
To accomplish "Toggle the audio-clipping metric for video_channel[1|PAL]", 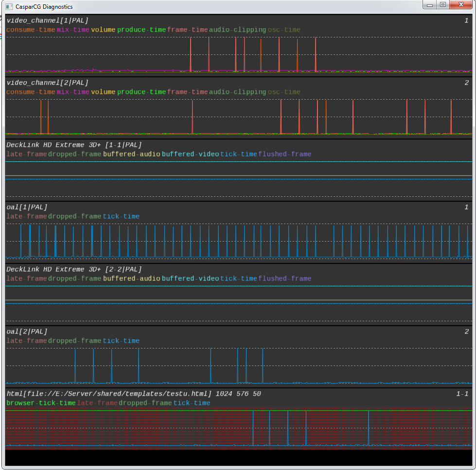I will [237, 30].
